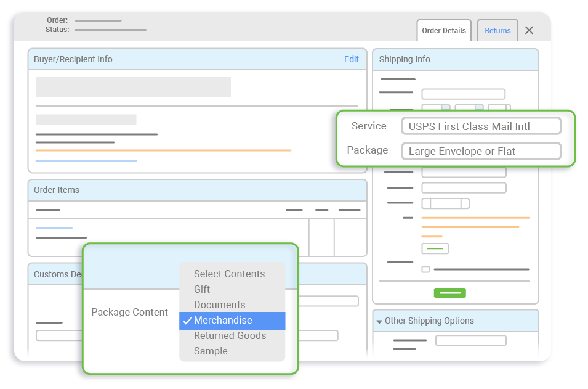Choose Select Contents placeholder option
The width and height of the screenshot is (588, 389).
pos(229,274)
